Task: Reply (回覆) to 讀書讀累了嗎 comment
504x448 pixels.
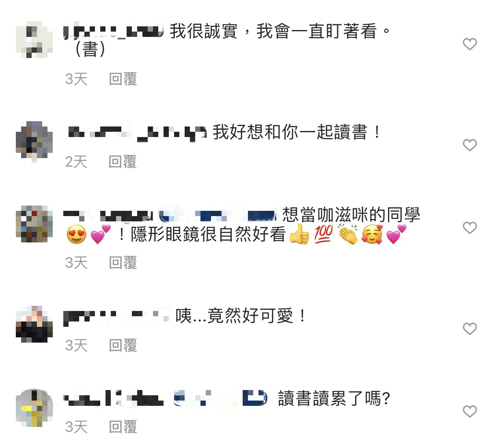Action: (123, 427)
